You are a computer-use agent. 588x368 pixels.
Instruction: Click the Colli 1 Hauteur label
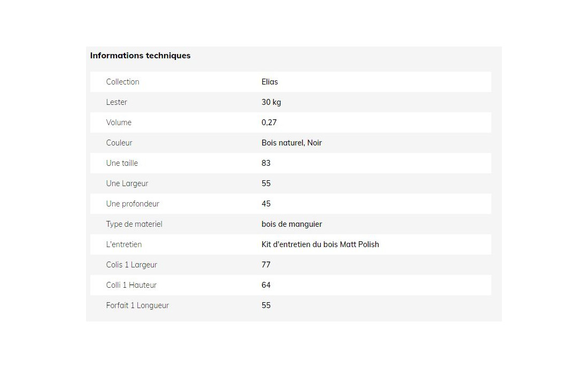[131, 285]
